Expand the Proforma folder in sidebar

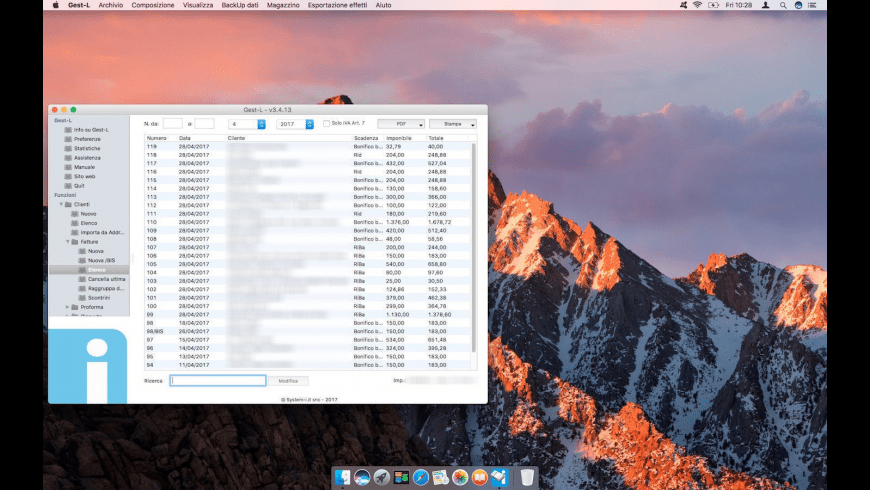point(67,307)
